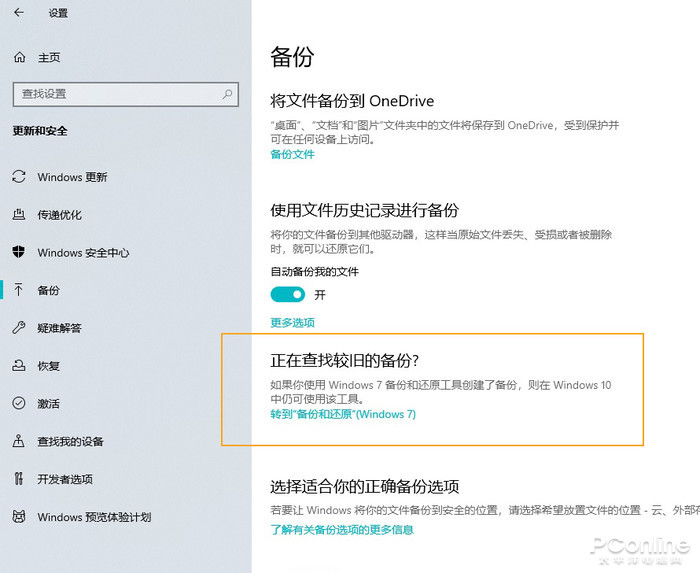Open the 更多选项 link
The width and height of the screenshot is (700, 573).
tap(292, 323)
